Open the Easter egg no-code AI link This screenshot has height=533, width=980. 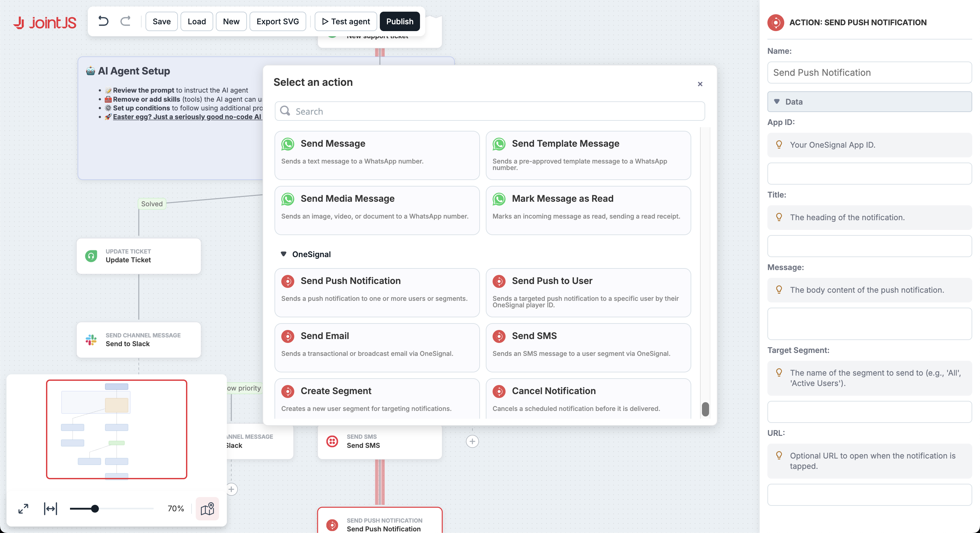tap(187, 117)
